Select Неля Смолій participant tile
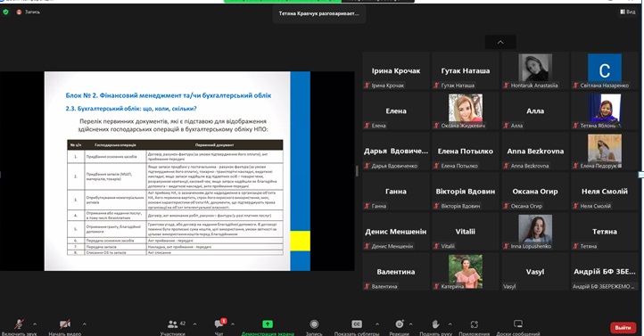The height and width of the screenshot is (336, 644). click(605, 192)
